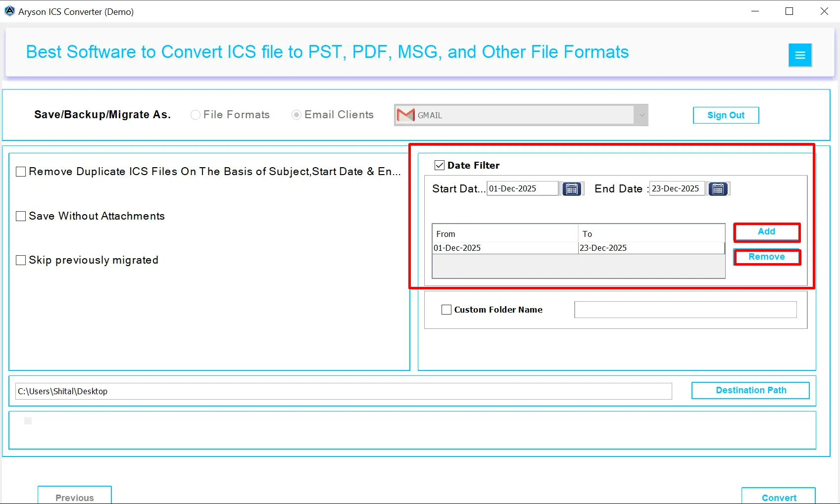This screenshot has width=840, height=504.
Task: Choose the Destination Path
Action: point(750,390)
